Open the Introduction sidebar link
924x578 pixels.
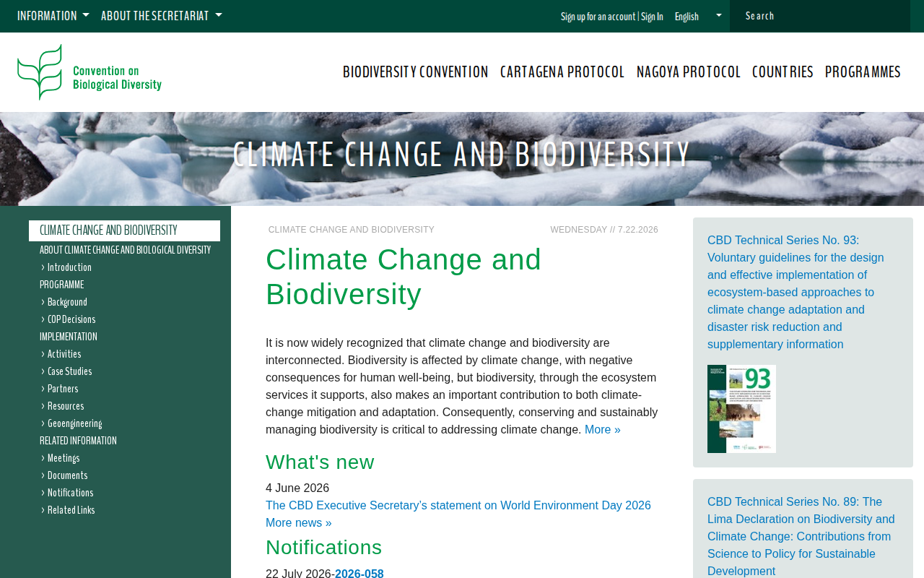coord(69,267)
